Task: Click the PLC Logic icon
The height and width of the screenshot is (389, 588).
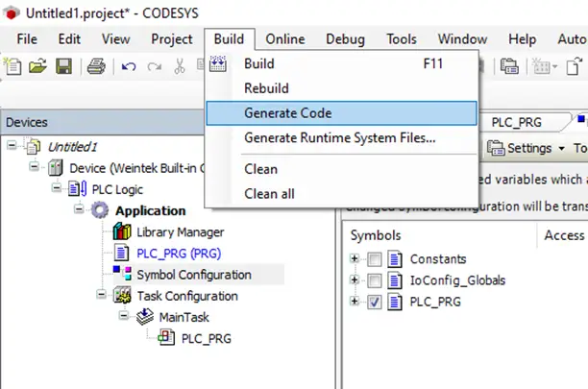Action: tap(78, 189)
